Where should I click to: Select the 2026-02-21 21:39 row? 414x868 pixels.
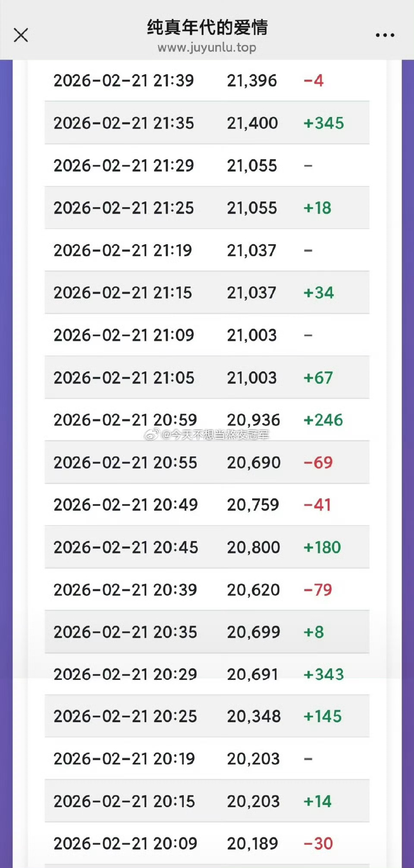pos(207,81)
